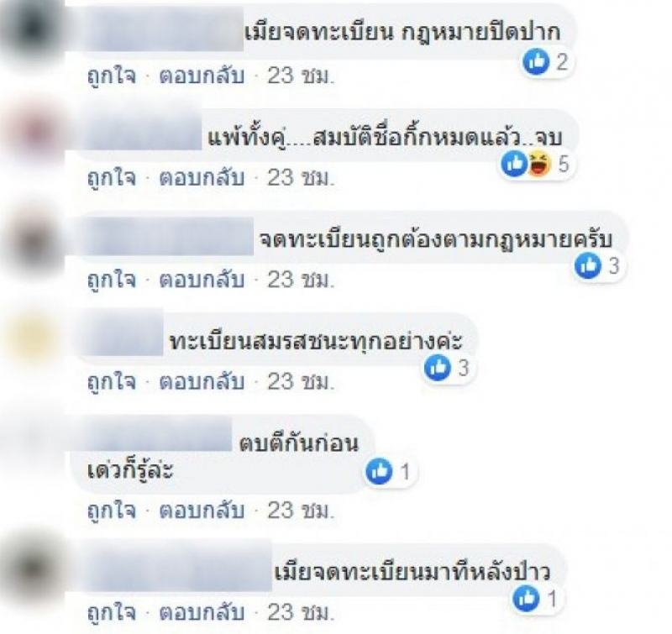Click the thumbs-up icon on the ตบตีกันก่อน comment
Screen dimensions: 672x634
point(379,471)
